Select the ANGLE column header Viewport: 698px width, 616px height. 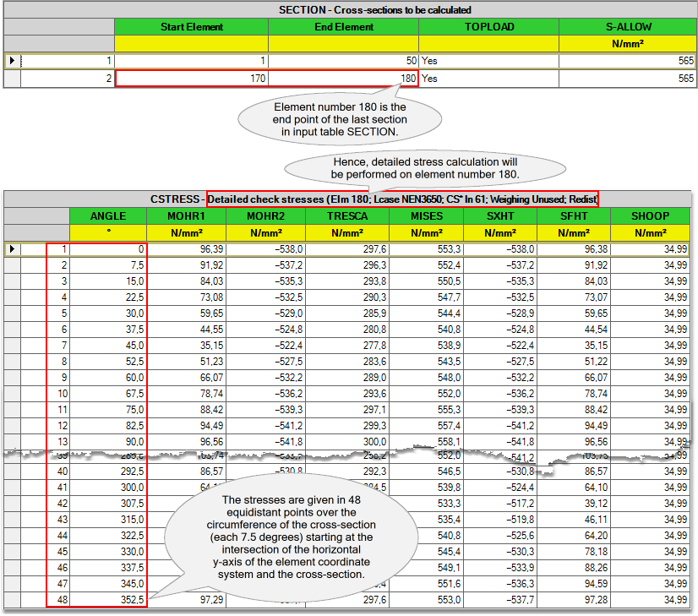(107, 216)
